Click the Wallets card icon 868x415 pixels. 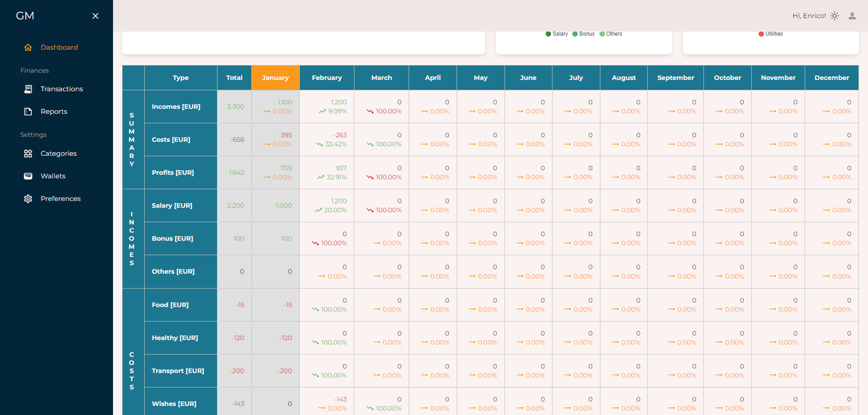click(28, 176)
